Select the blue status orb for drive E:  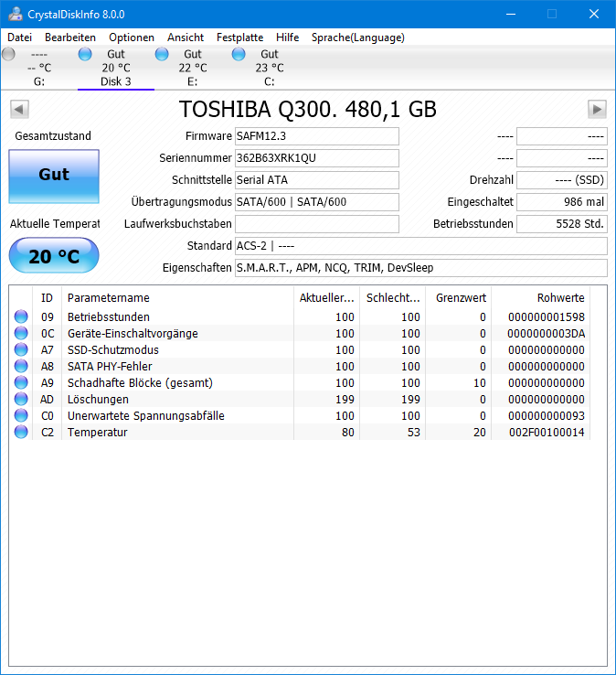pos(162,54)
